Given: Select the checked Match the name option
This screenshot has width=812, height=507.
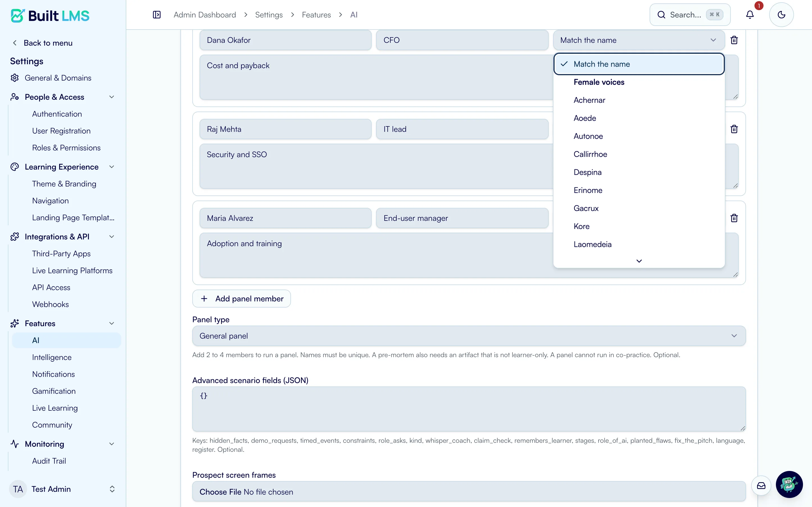Looking at the screenshot, I should pos(639,64).
